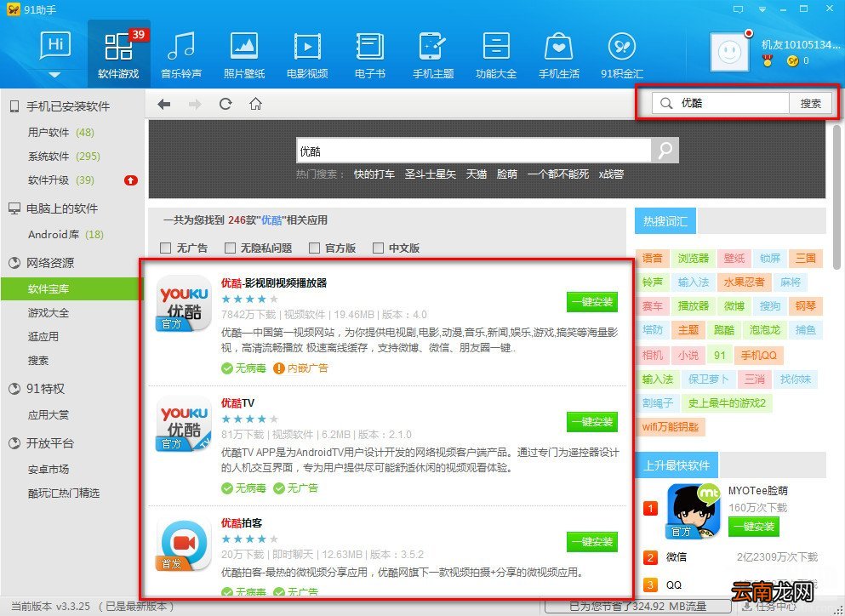
Task: Go forward with the right arrow
Action: 195,104
